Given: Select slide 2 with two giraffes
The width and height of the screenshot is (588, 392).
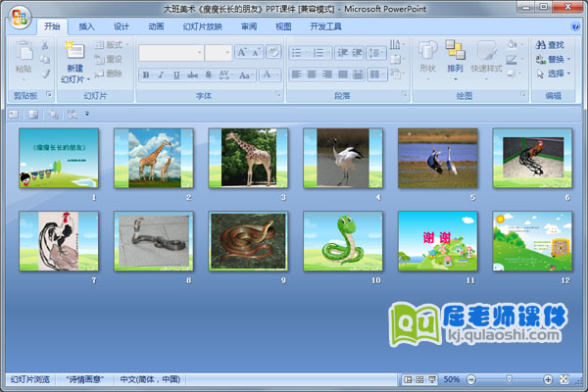Looking at the screenshot, I should [153, 157].
